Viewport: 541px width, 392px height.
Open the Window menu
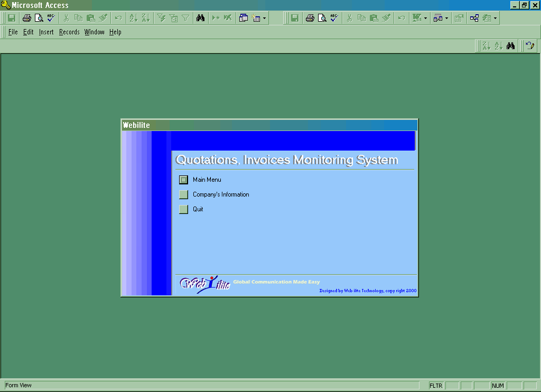click(x=95, y=32)
